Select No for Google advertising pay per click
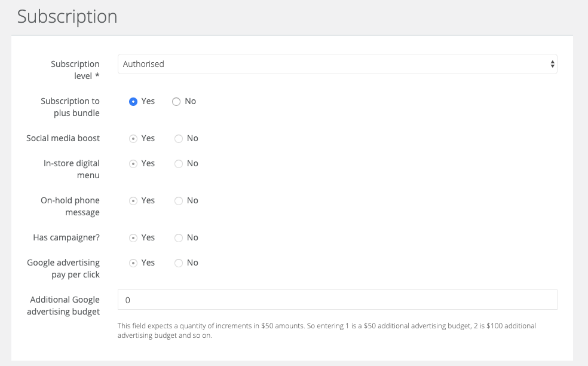This screenshot has height=366, width=588. coord(179,263)
